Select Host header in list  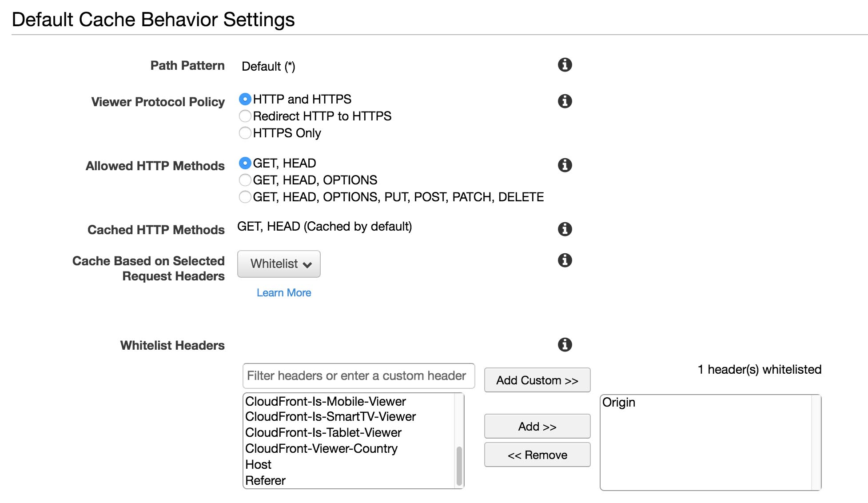349,465
